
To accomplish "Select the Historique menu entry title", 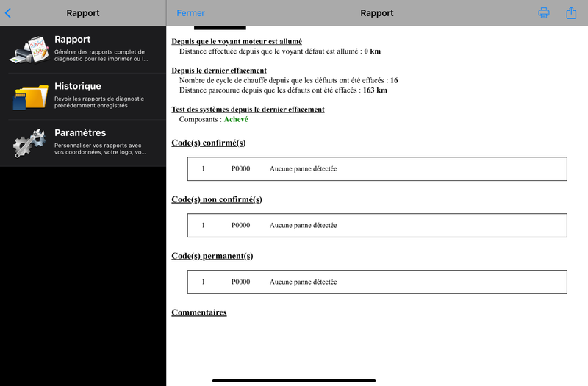I will pos(78,86).
